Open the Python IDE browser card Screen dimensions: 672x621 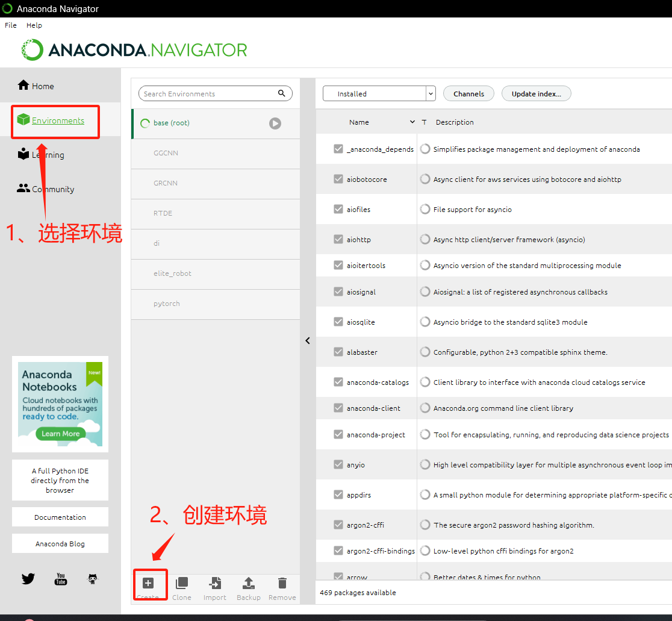[60, 480]
